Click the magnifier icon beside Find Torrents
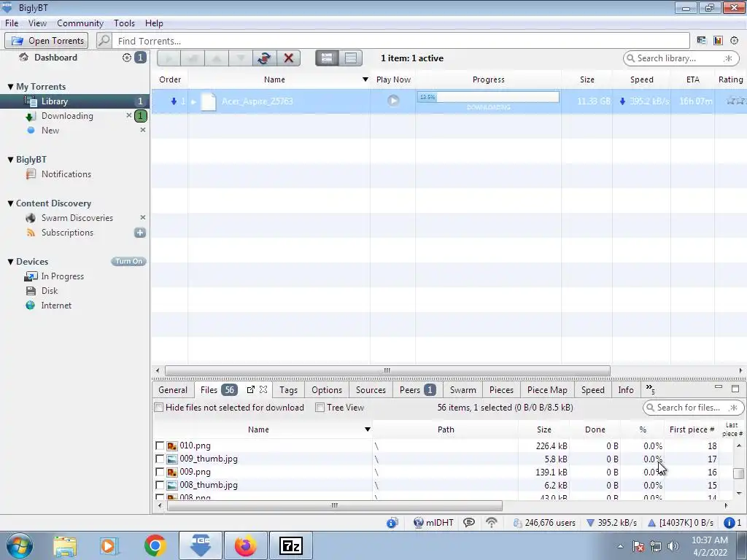 pos(104,41)
